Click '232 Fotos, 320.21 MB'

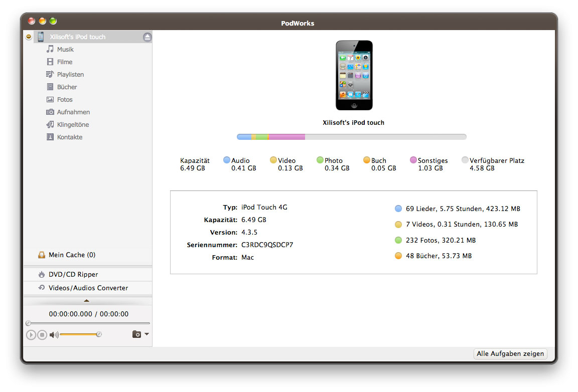coord(441,240)
